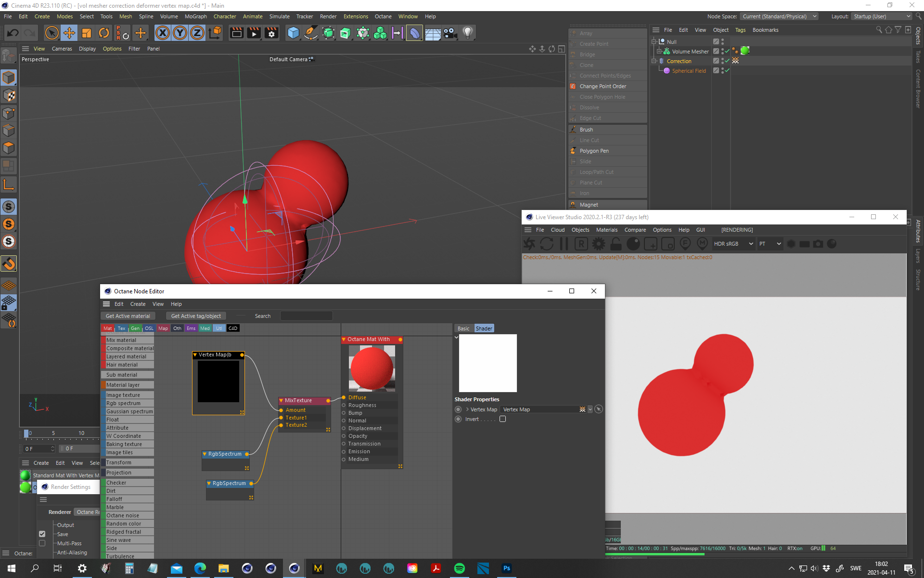Collapse the Correction object tree node
The image size is (924, 578).
tap(654, 61)
